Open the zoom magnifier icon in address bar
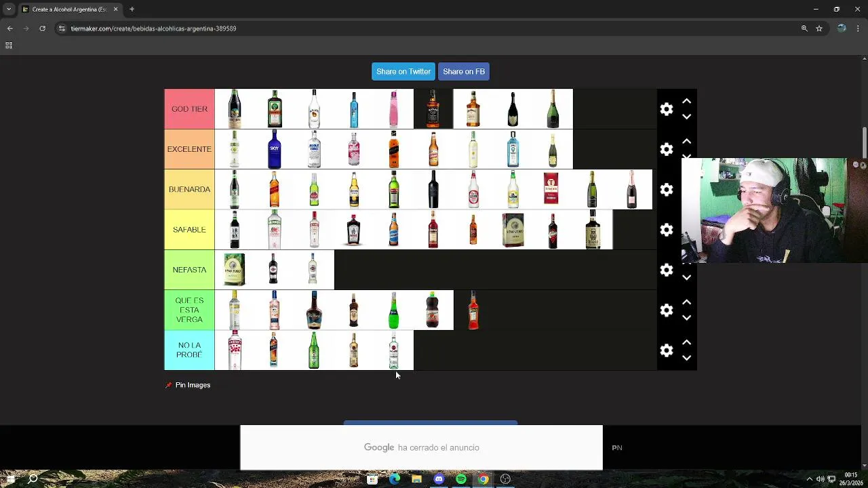Image resolution: width=868 pixels, height=488 pixels. click(804, 28)
